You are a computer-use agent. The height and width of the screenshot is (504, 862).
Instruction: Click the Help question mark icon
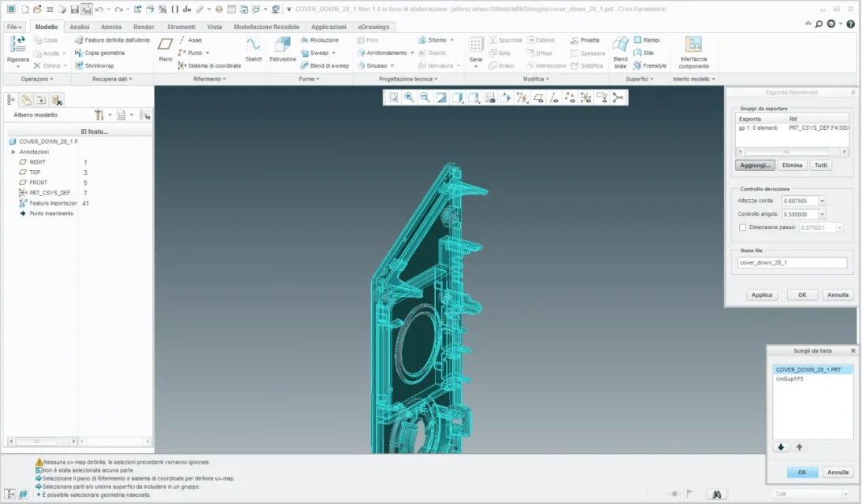(x=850, y=24)
